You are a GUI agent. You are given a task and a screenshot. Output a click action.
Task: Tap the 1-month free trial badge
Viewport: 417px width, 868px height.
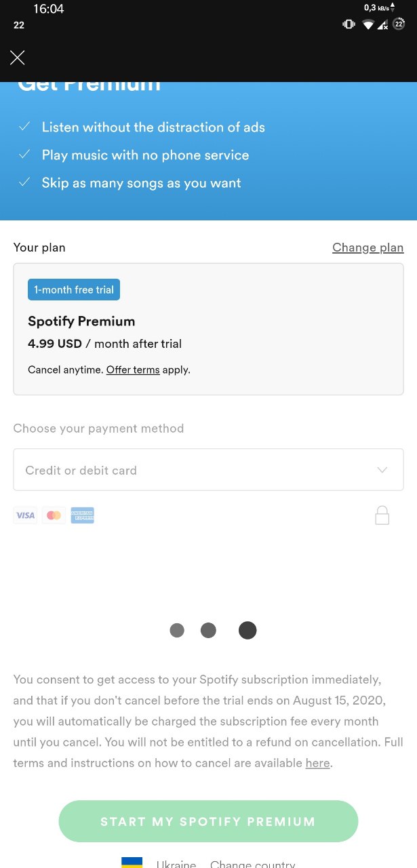(x=74, y=290)
